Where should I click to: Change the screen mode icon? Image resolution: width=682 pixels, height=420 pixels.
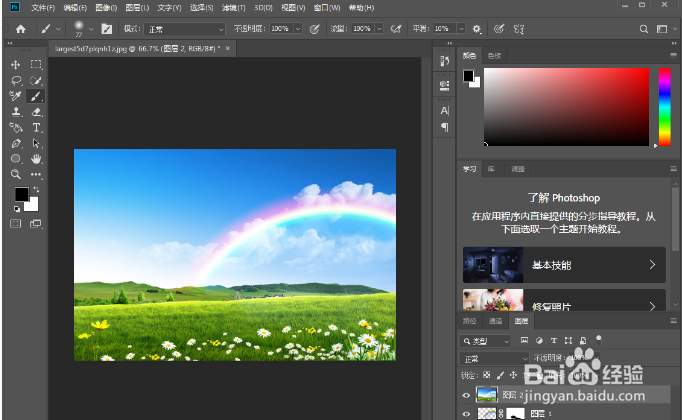[36, 224]
